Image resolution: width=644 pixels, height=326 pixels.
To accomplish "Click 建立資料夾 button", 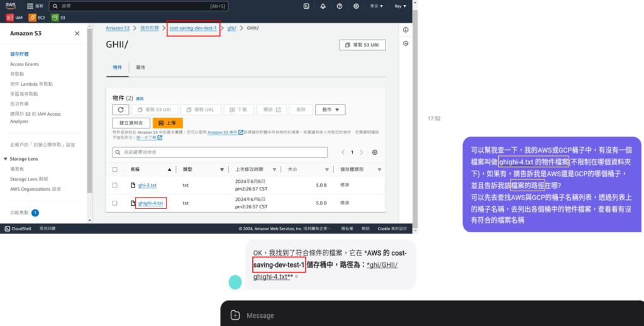I will [x=131, y=123].
